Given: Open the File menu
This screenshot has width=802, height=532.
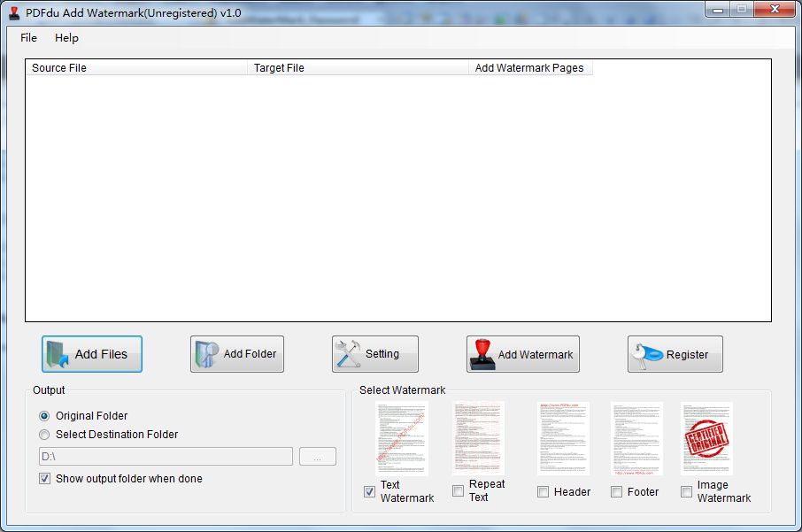Looking at the screenshot, I should click(x=28, y=38).
